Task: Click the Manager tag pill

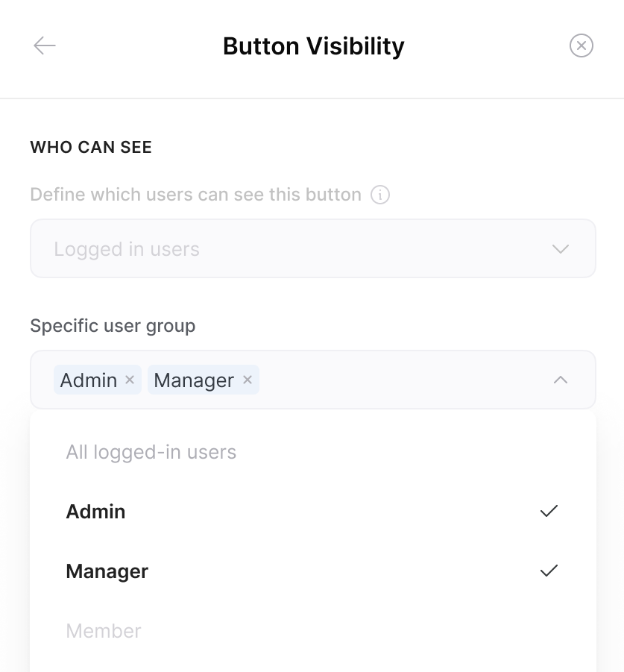Action: click(x=194, y=380)
